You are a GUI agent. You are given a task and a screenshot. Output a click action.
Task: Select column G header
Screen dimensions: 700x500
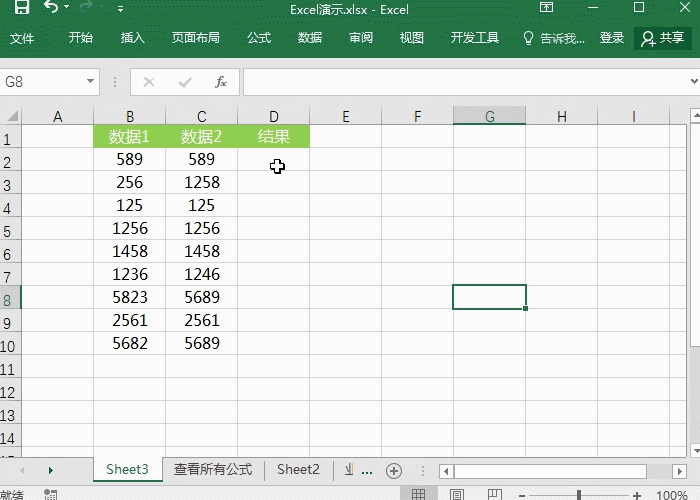489,116
